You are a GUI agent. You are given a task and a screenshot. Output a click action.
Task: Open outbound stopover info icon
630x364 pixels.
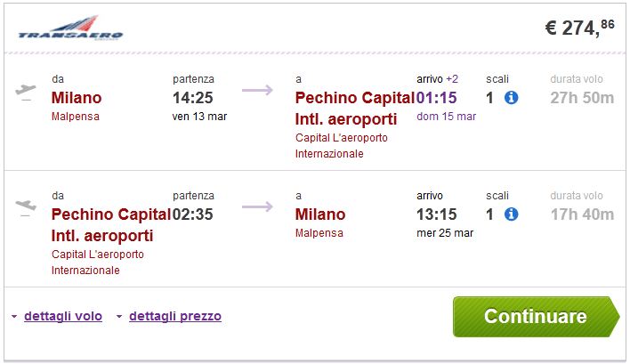click(511, 98)
